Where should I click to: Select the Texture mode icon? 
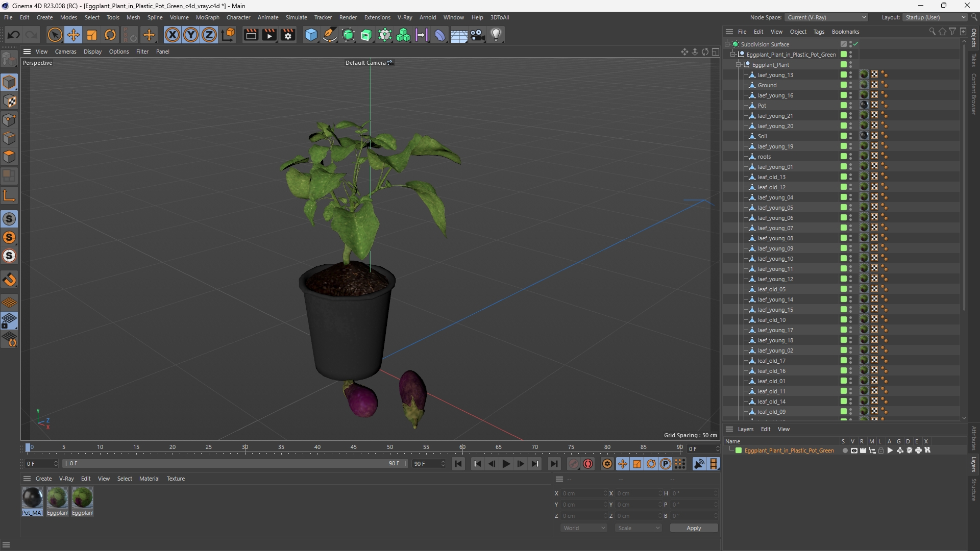click(x=9, y=101)
